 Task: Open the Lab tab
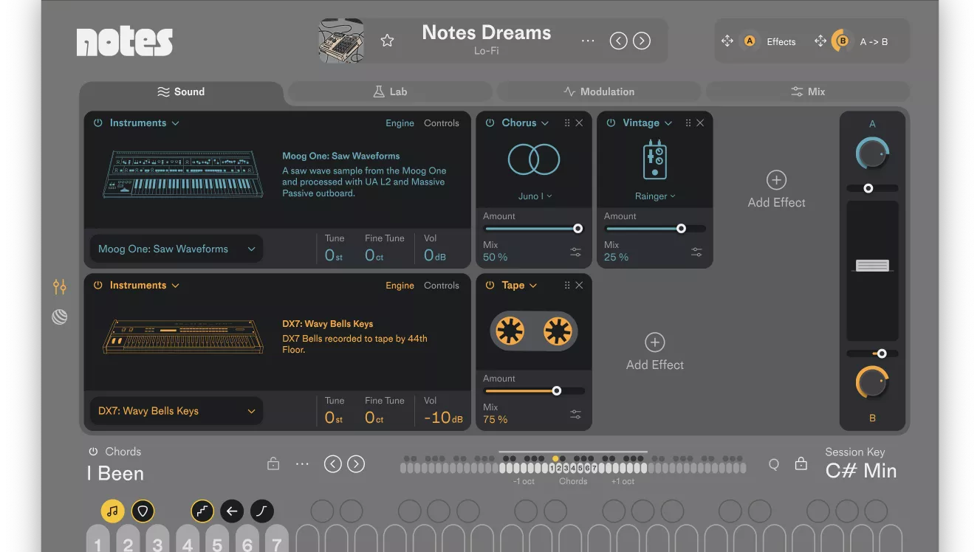(x=389, y=92)
